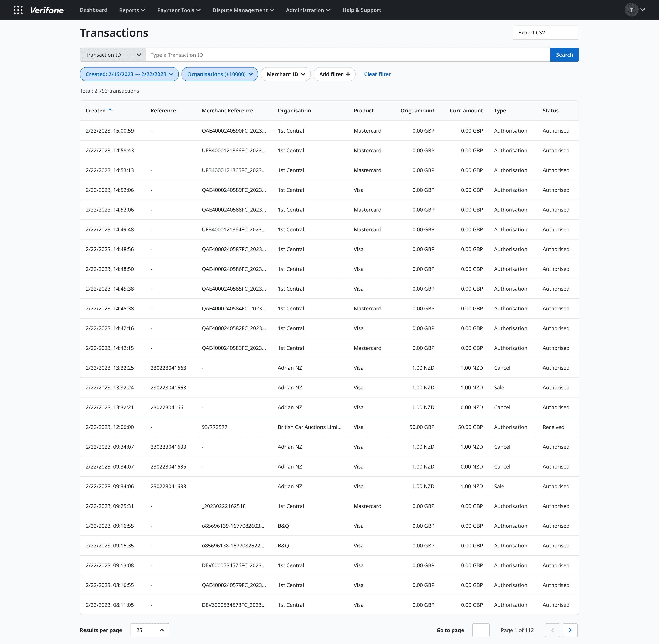Focus the Go to page input box
Viewport: 659px width, 644px height.
[x=480, y=630]
